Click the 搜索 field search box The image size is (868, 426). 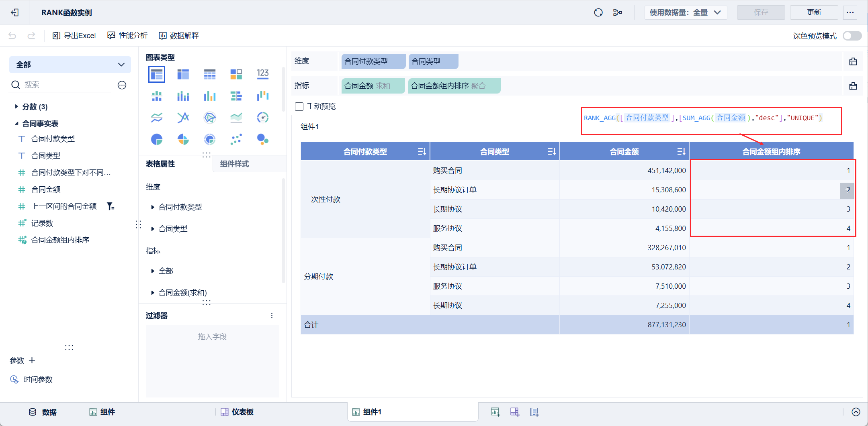60,85
